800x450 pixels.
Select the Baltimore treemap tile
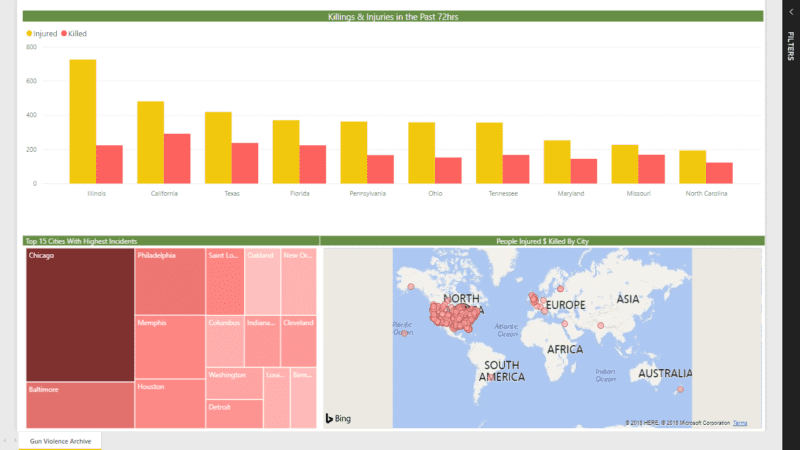pos(80,405)
